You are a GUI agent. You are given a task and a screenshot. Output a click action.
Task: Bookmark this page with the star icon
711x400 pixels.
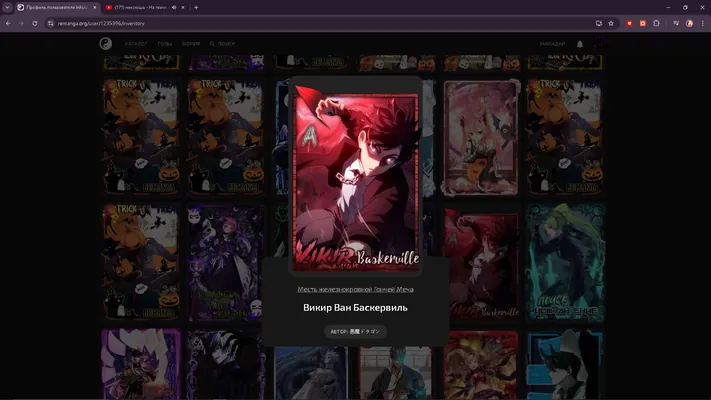[x=611, y=23]
